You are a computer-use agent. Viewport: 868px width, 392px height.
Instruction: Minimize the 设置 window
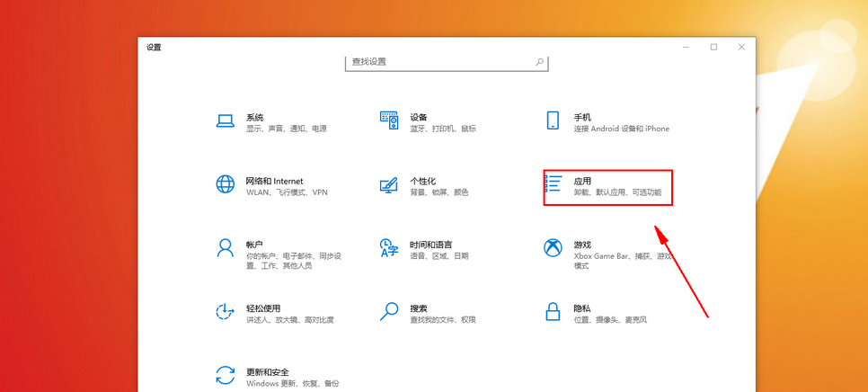[x=685, y=47]
